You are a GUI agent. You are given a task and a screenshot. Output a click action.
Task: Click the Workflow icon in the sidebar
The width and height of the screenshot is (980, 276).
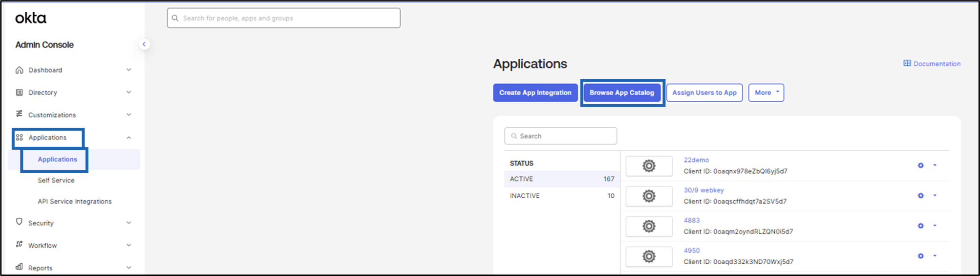point(20,244)
